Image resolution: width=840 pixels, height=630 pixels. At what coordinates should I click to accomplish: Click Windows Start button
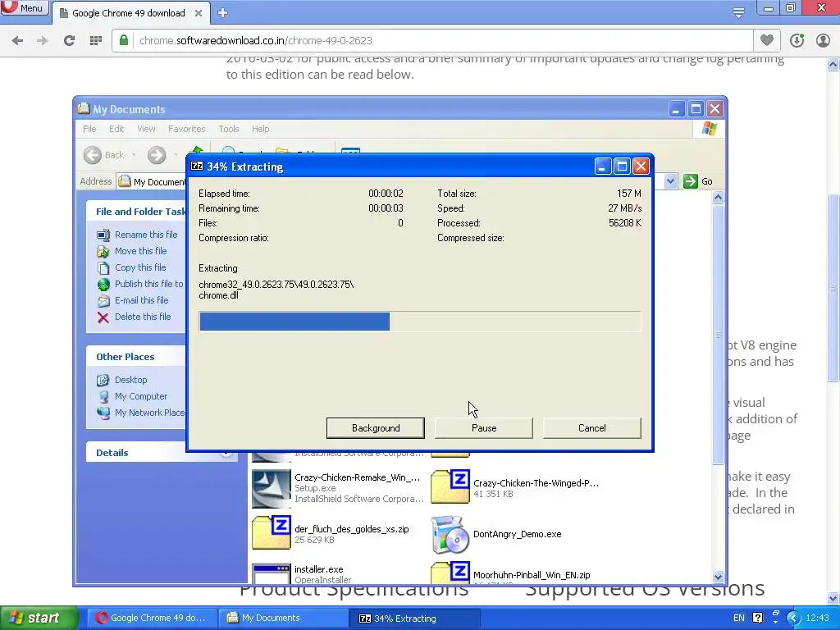tap(39, 618)
